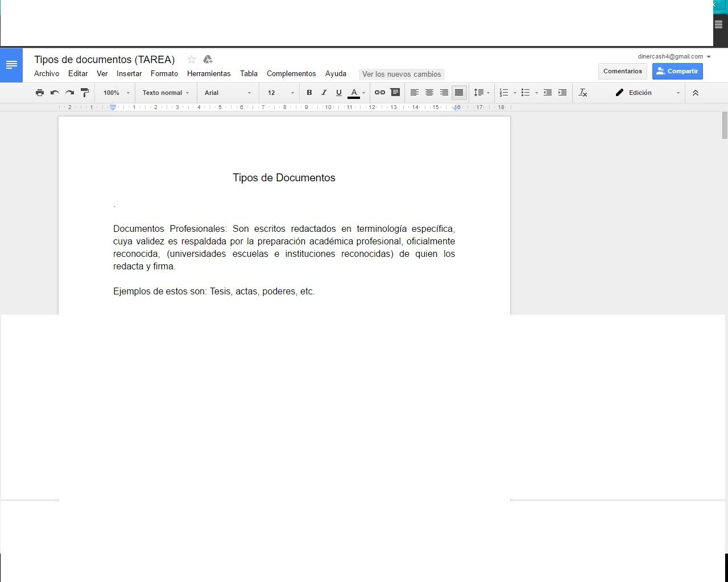Open the Insertar menu
This screenshot has height=582, width=728.
click(129, 74)
